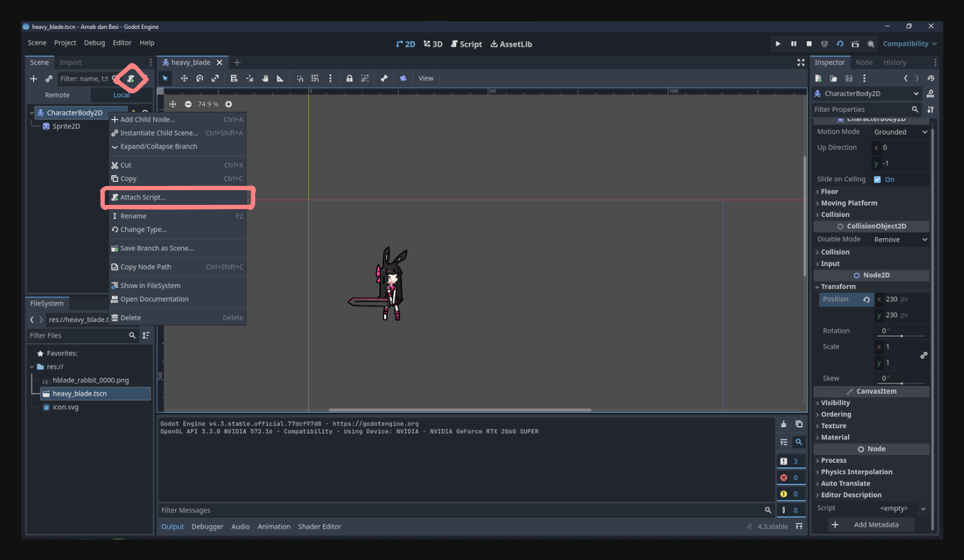Open the Inspector property tools icon
The width and height of the screenshot is (964, 560).
[x=931, y=109]
